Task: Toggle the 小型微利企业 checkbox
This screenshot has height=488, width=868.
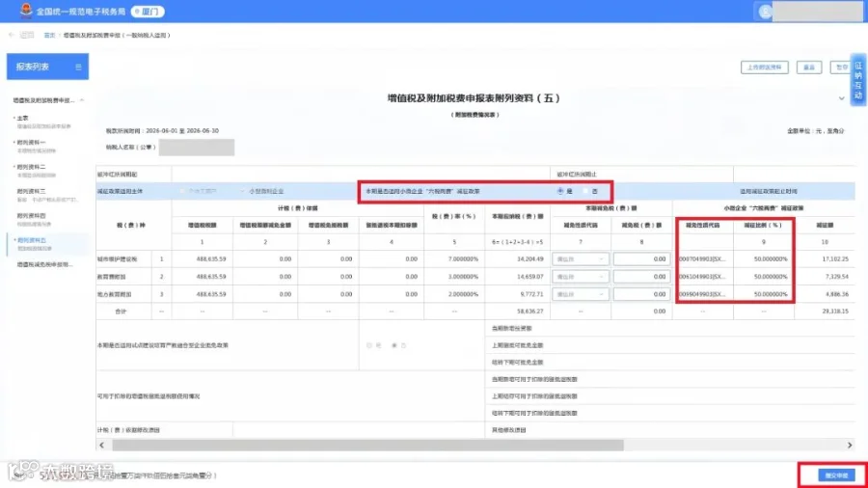Action: tap(242, 191)
